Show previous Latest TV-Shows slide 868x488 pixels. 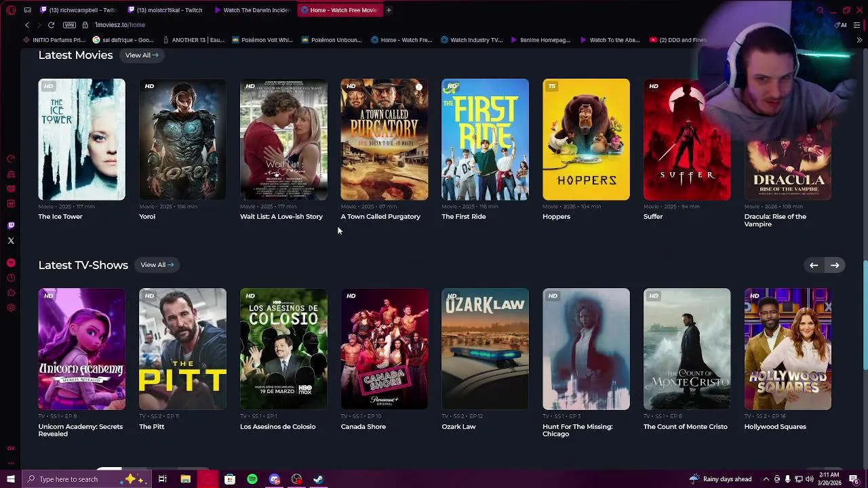pos(814,266)
